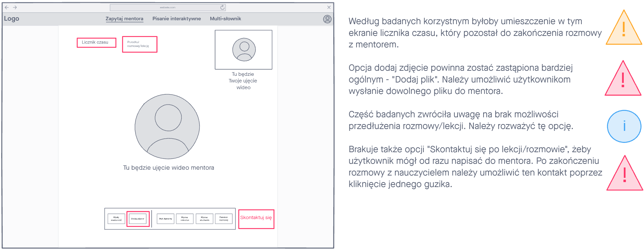Image resolution: width=644 pixels, height=250 pixels.
Task: Reload the page with the refresh icon
Action: pyautogui.click(x=222, y=7)
